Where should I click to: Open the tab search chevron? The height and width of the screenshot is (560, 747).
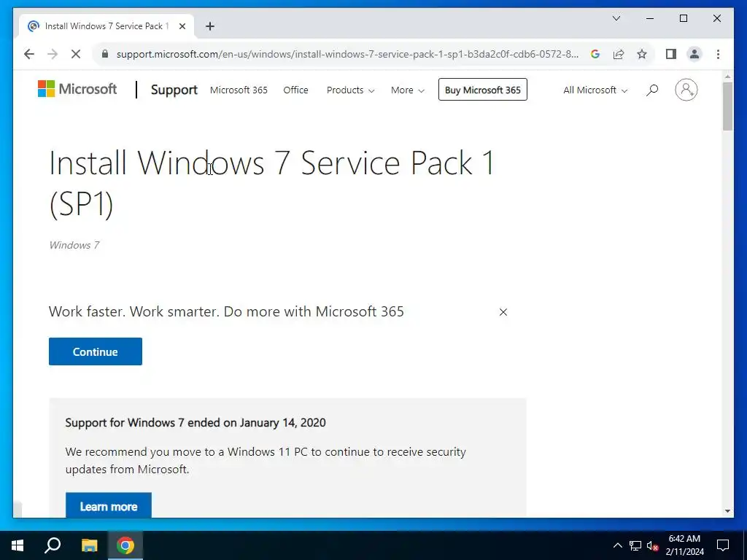click(x=616, y=18)
